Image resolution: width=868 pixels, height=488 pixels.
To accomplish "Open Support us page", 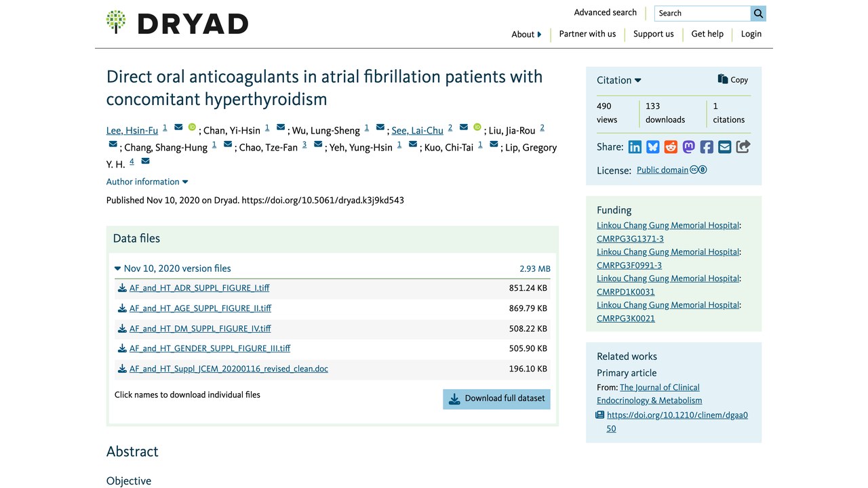I will [x=654, y=34].
